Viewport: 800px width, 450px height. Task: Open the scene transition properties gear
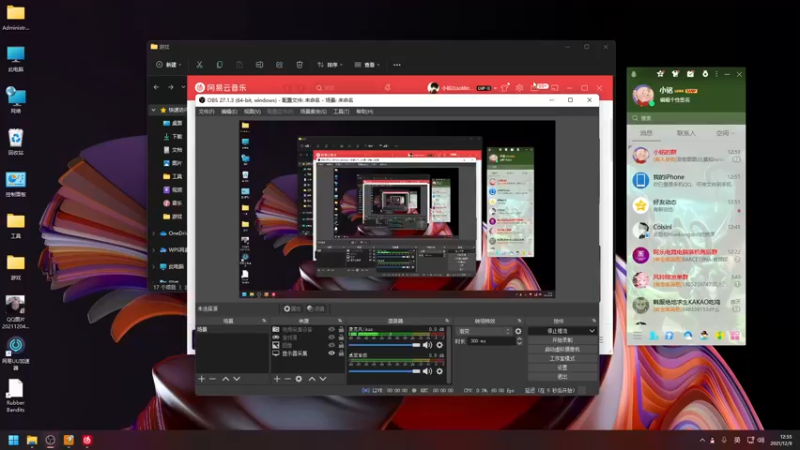coord(518,331)
